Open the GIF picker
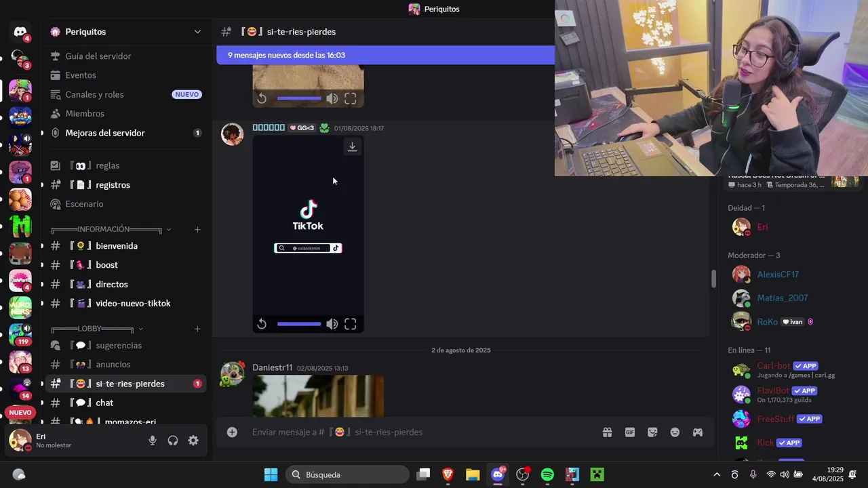The width and height of the screenshot is (868, 488). point(630,432)
